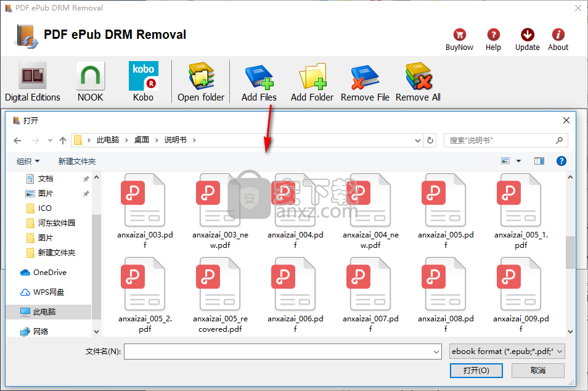This screenshot has height=391, width=588.
Task: Select file anxaizai_003.pdf
Action: tap(145, 212)
